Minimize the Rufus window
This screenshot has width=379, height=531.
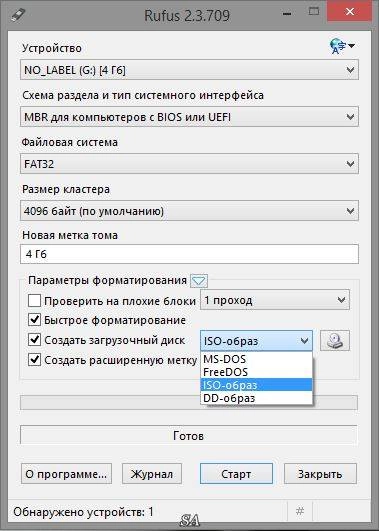287,14
